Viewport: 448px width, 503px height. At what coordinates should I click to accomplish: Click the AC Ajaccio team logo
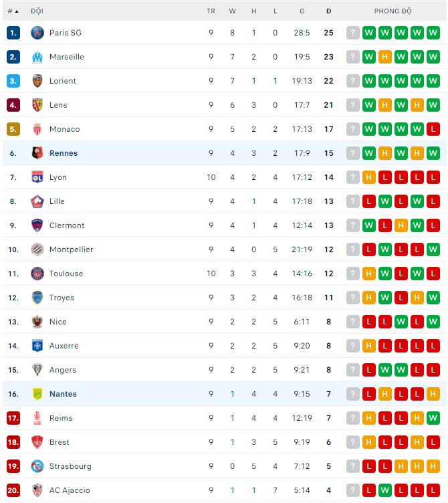(37, 490)
